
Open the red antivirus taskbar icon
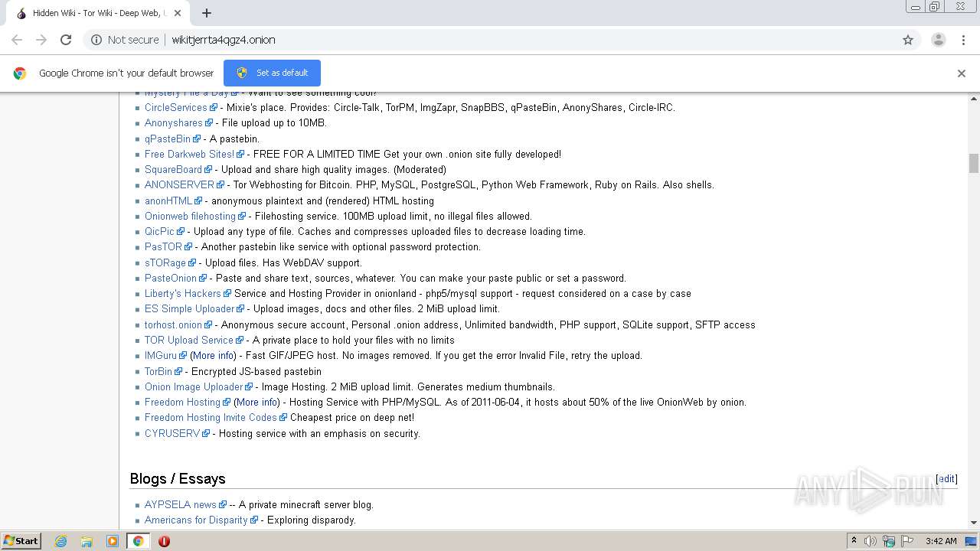[164, 541]
